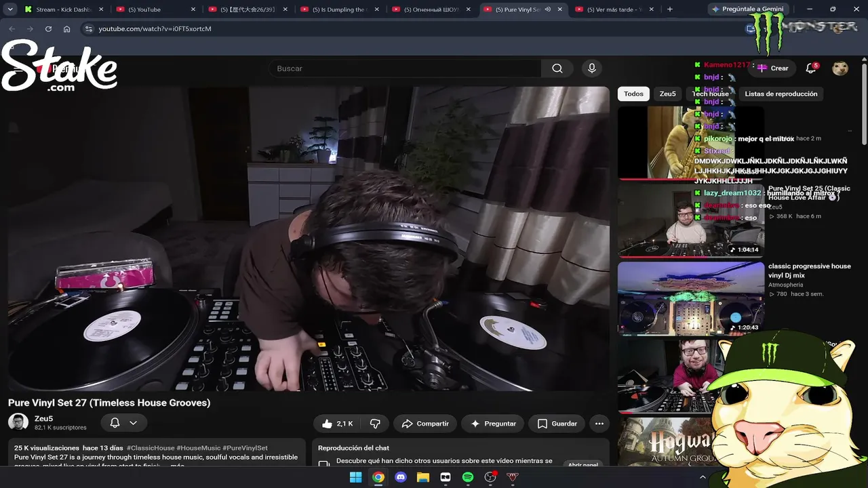Open the Windows Start menu
The image size is (868, 488).
point(355,477)
